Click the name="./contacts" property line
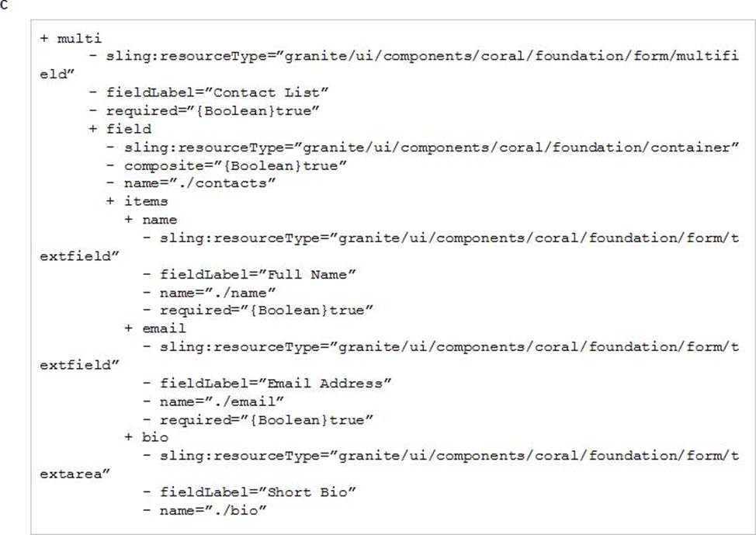Viewport: 756px width, 535px height. point(199,183)
